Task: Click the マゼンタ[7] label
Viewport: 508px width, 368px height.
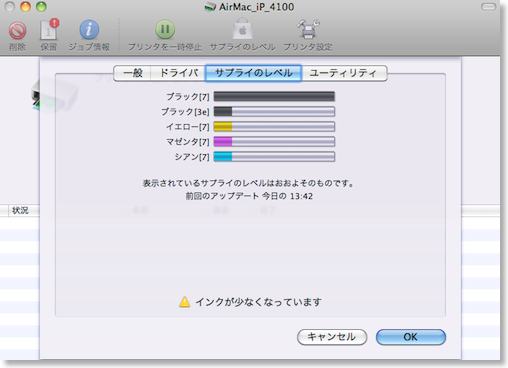Action: (x=188, y=142)
